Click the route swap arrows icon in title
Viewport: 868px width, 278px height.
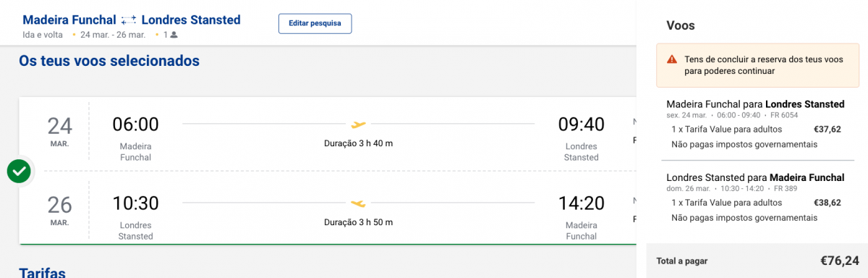tap(129, 20)
